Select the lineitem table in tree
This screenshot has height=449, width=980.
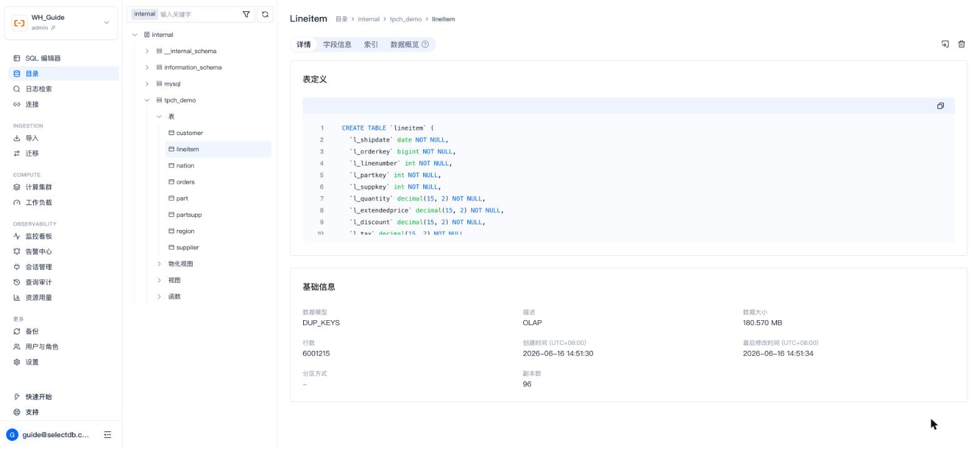(218, 149)
